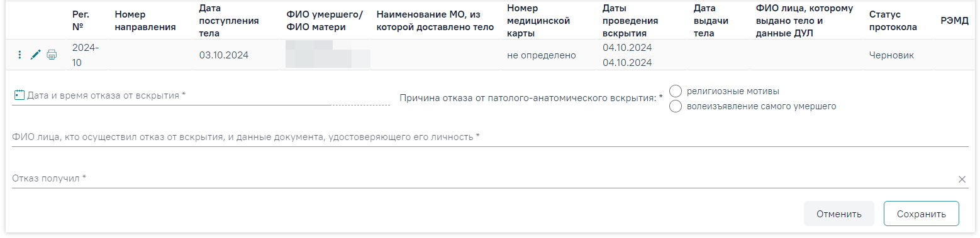Select the 'Черновик' status cell
Viewport: 980px width, 238px height.
[891, 55]
